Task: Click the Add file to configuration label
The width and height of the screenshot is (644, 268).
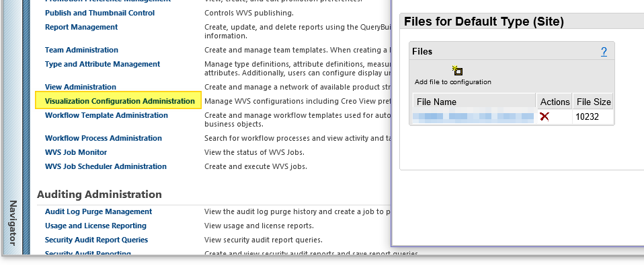Action: pyautogui.click(x=452, y=82)
